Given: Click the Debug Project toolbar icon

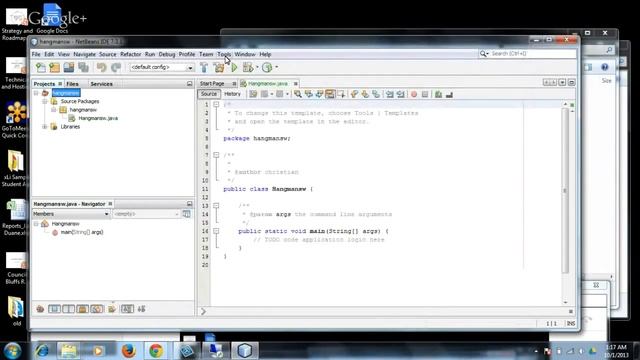Looking at the screenshot, I should [248, 67].
